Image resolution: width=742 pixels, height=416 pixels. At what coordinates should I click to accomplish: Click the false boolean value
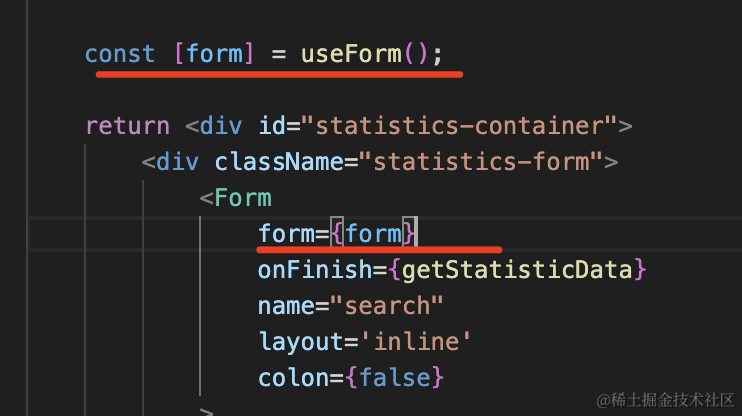(395, 378)
